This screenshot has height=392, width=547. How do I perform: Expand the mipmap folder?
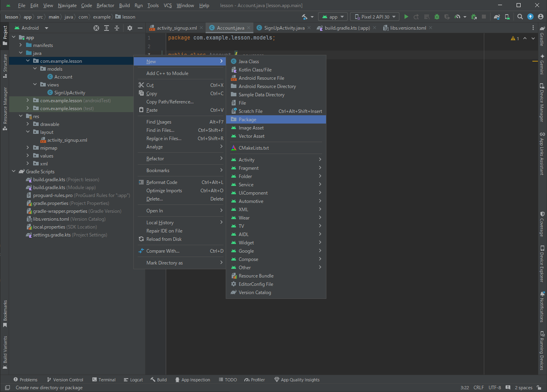click(x=28, y=148)
